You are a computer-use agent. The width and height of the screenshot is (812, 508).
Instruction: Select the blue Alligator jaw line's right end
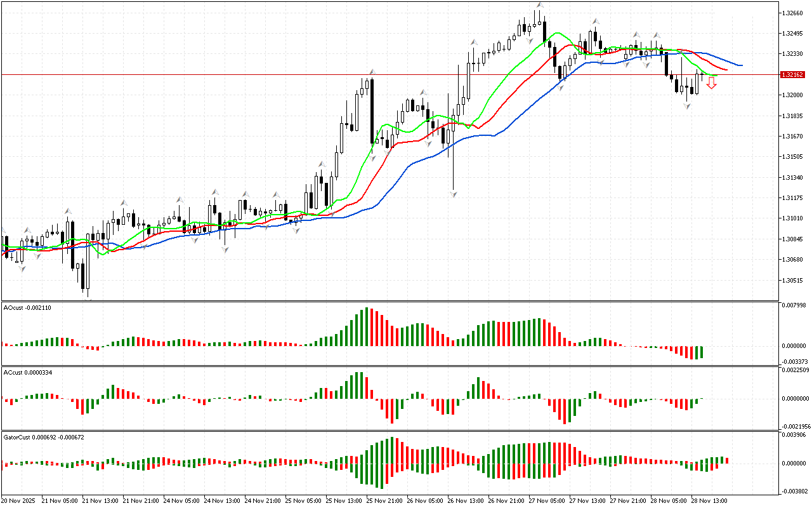[x=740, y=65]
